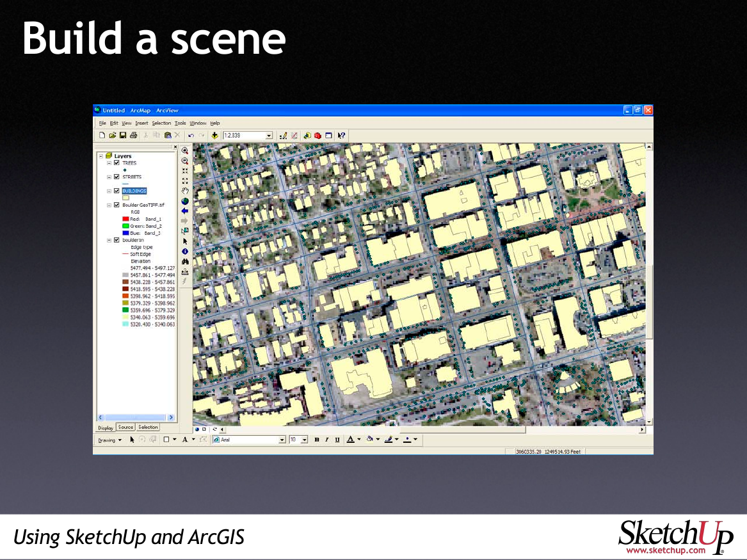Open the Editor Toolbar pencil icon
Screen dimensions: 747x560
click(284, 136)
